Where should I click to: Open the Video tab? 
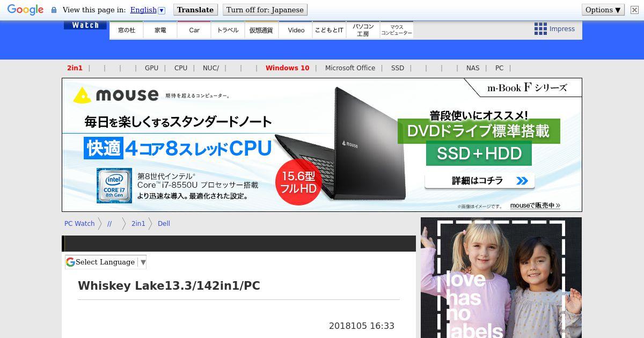click(x=296, y=30)
